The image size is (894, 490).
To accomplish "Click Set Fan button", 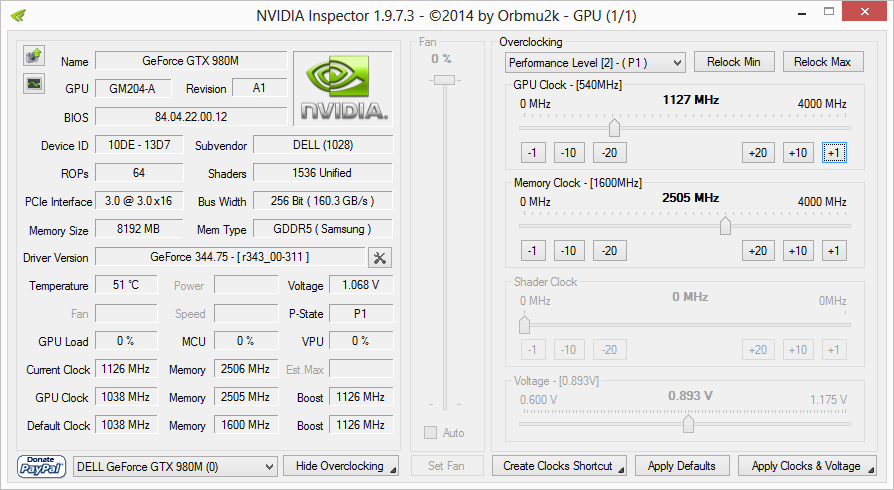I will 446,466.
